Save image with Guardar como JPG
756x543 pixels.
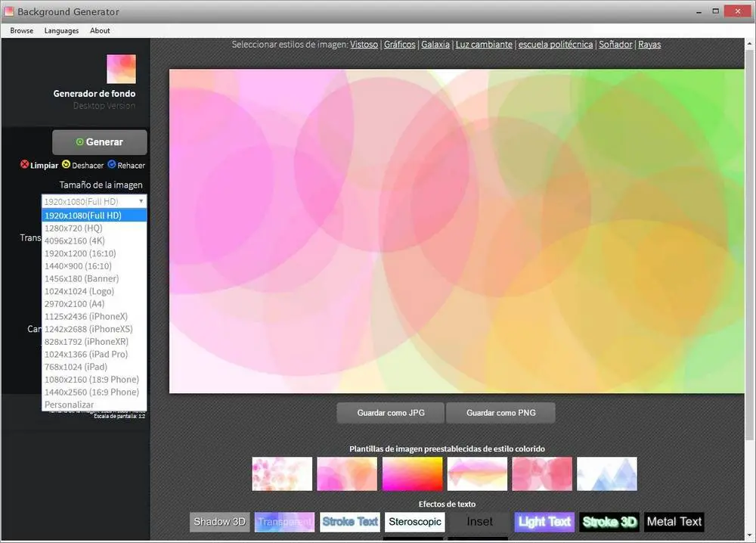tap(391, 413)
